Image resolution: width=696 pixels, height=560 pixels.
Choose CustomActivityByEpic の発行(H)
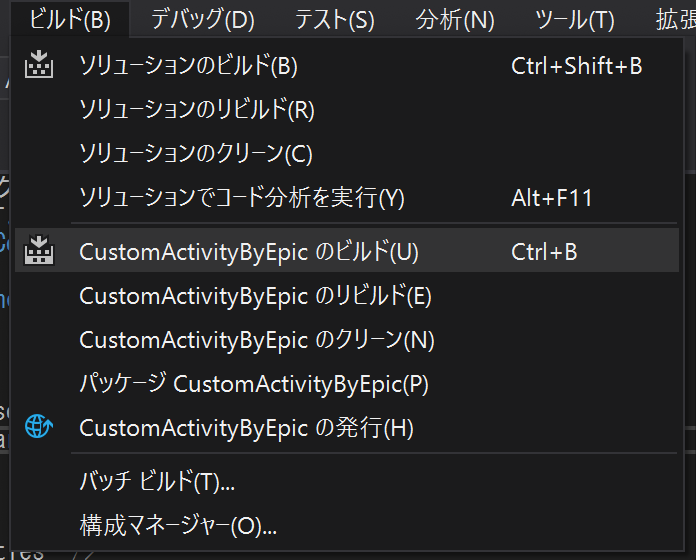click(x=347, y=428)
